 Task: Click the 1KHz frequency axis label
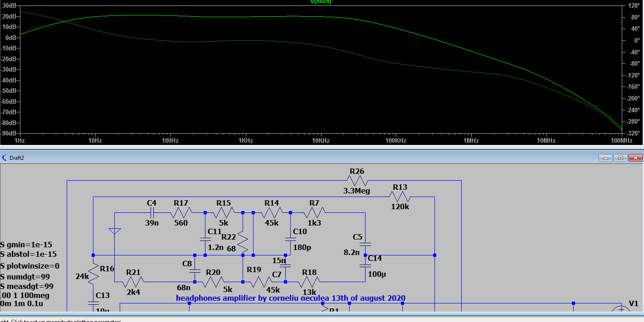245,141
